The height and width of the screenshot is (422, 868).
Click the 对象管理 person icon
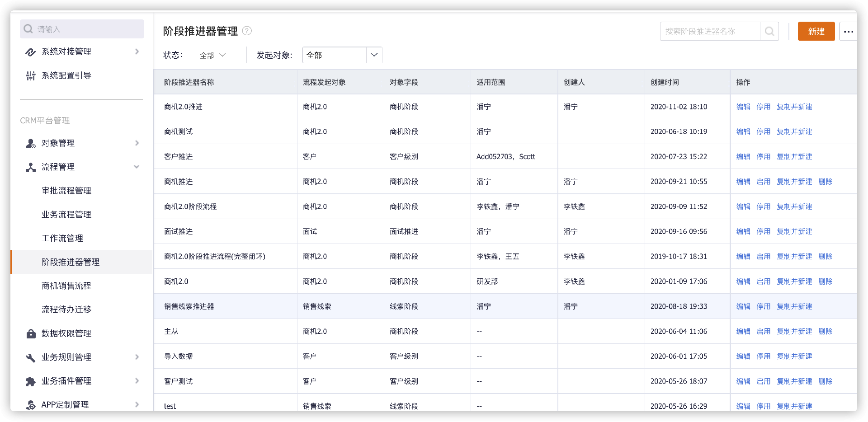point(30,143)
